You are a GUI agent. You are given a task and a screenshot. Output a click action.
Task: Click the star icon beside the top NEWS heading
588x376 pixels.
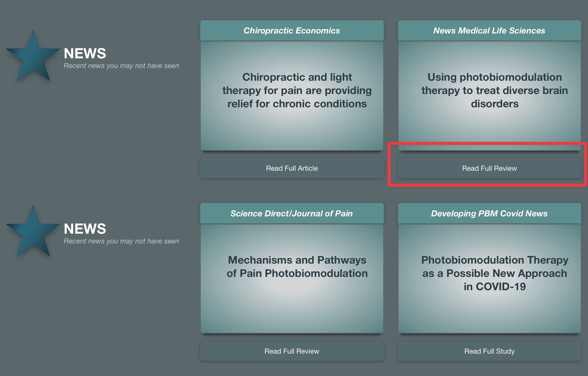coord(33,58)
